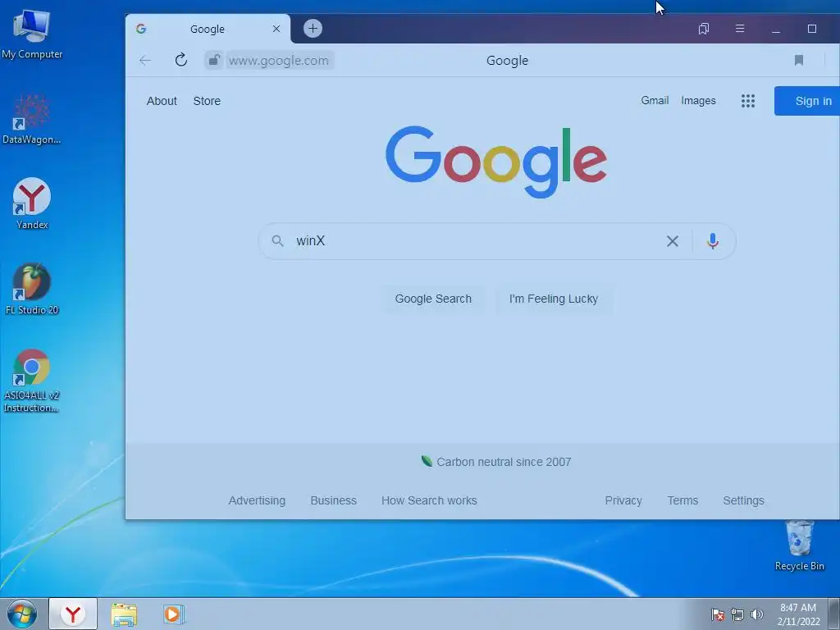Open the Advertising footer link

257,500
